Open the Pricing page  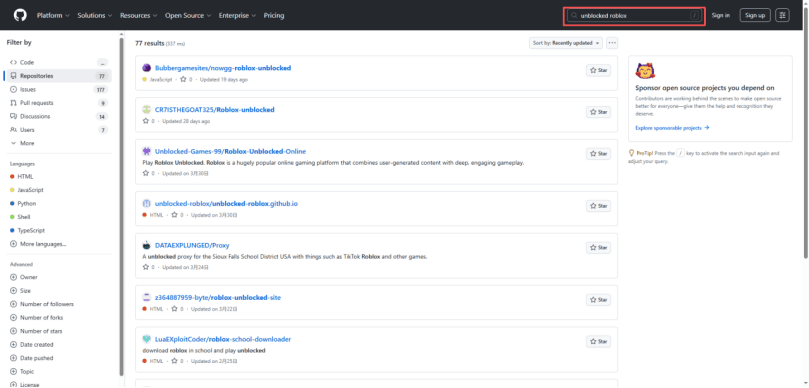pos(274,15)
